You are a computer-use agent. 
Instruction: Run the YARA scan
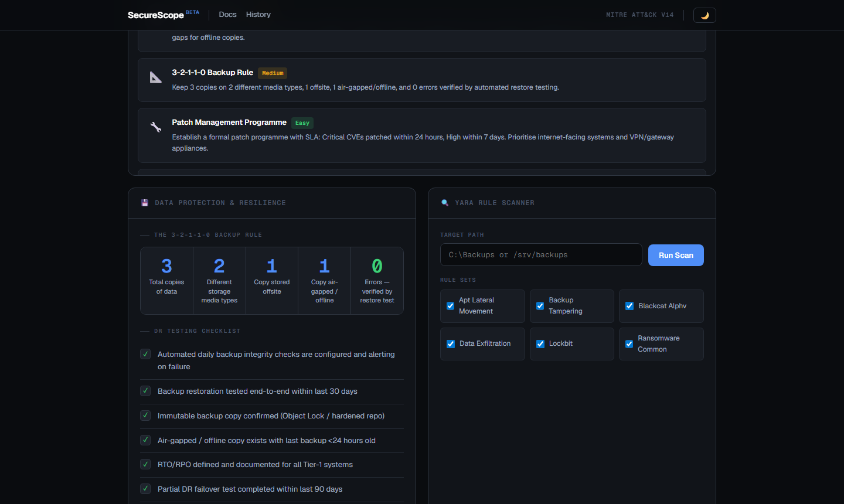676,256
